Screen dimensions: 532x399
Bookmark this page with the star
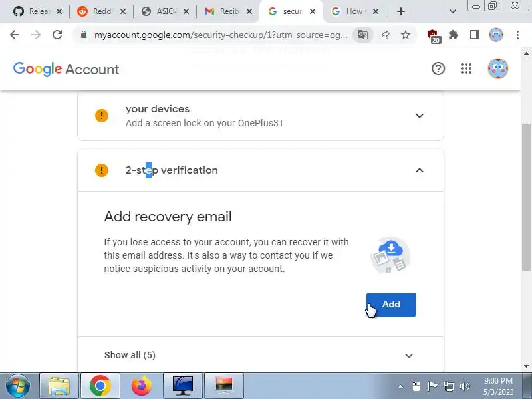[406, 35]
